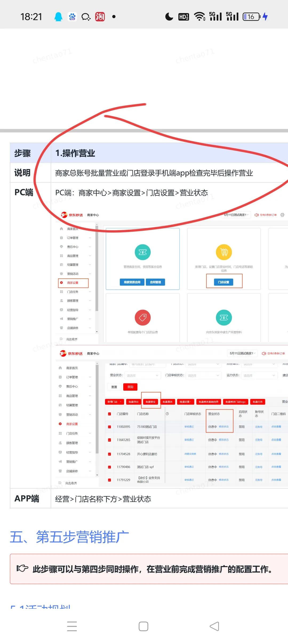Expand the 批量设置 red dropdown button
Image resolution: width=288 pixels, height=644 pixels.
coord(185,402)
